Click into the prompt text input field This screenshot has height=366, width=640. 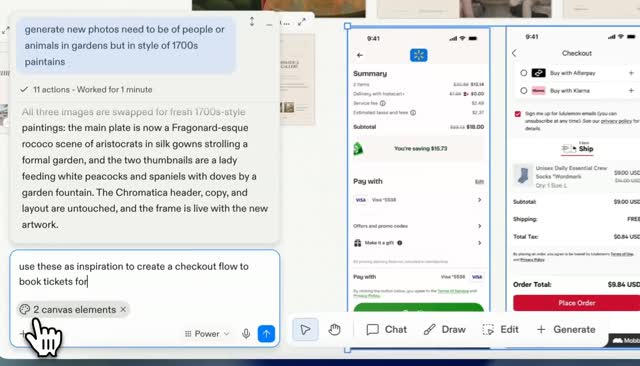coord(145,274)
